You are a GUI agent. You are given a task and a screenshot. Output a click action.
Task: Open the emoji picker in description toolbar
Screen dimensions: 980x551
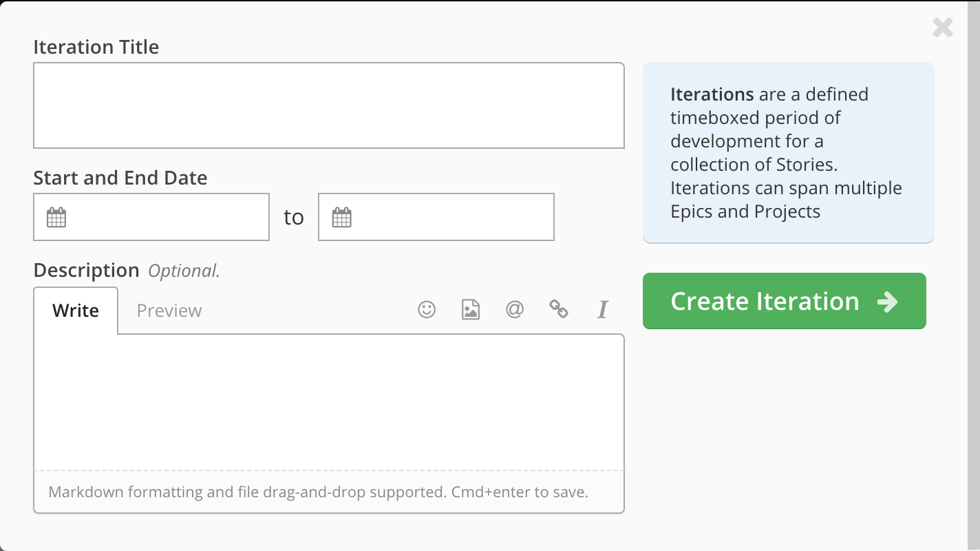pos(427,309)
